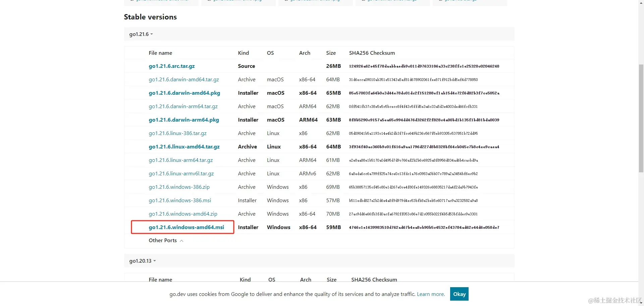
Task: Click the File name header in go1.21.6 table
Action: 160,53
